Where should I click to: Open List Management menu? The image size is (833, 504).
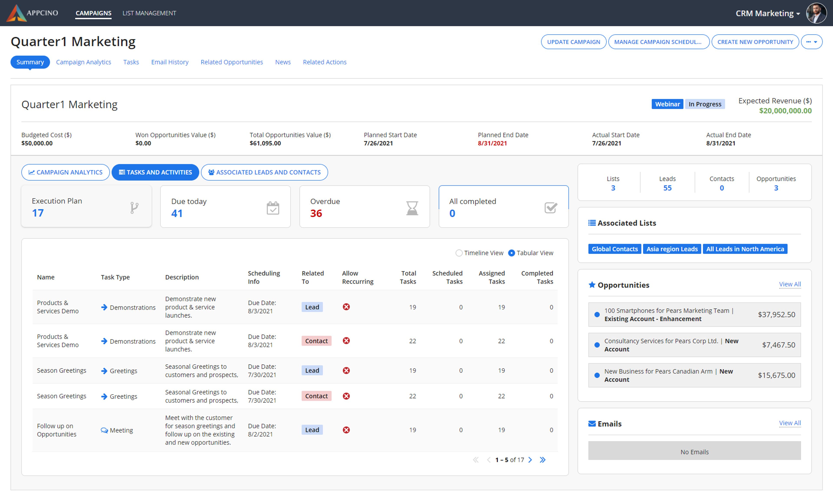click(149, 13)
